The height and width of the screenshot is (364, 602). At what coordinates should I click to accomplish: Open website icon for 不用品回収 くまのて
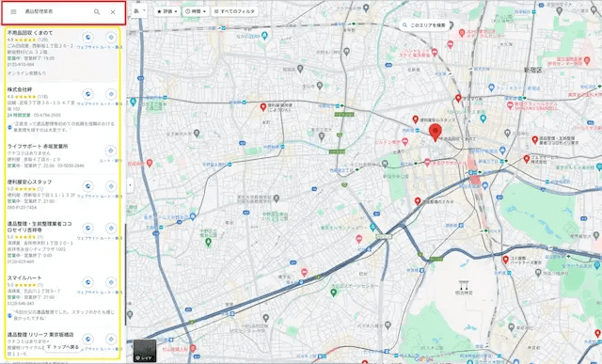point(87,38)
